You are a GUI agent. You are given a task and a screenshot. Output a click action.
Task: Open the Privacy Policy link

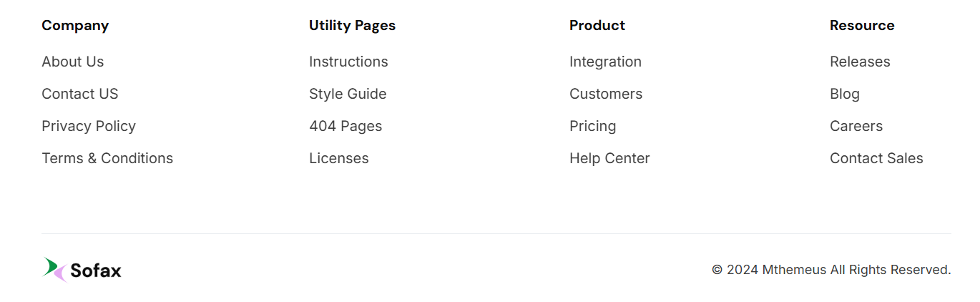pos(88,126)
